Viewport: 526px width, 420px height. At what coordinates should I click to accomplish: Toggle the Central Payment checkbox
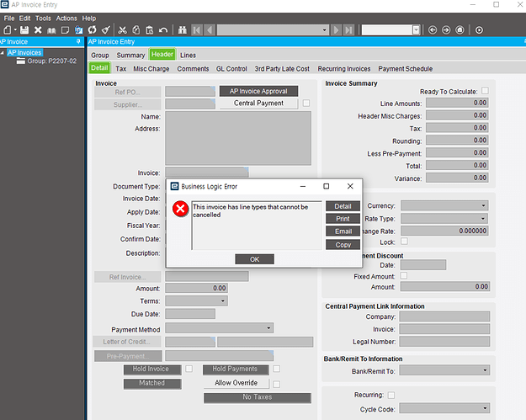(x=306, y=104)
